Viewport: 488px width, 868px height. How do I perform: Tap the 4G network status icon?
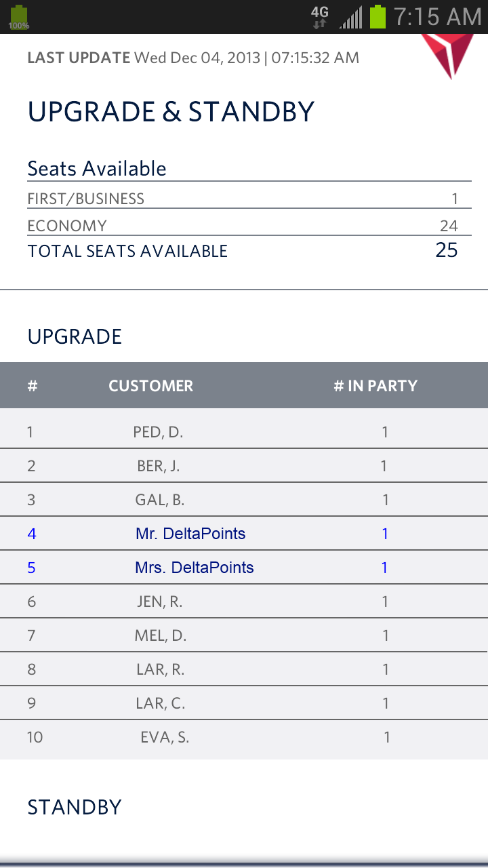click(319, 17)
